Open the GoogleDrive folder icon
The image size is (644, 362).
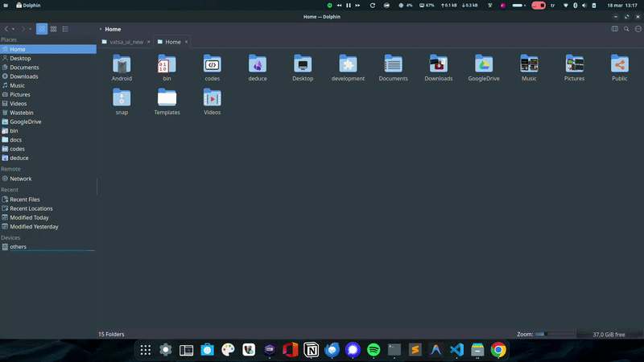click(x=484, y=65)
